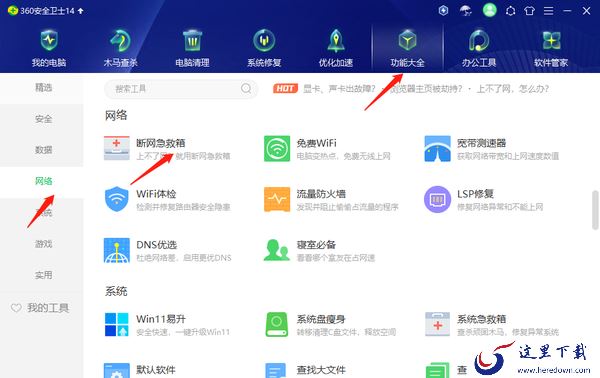Launch the 查找大文件 icon
The image size is (600, 378).
point(276,370)
